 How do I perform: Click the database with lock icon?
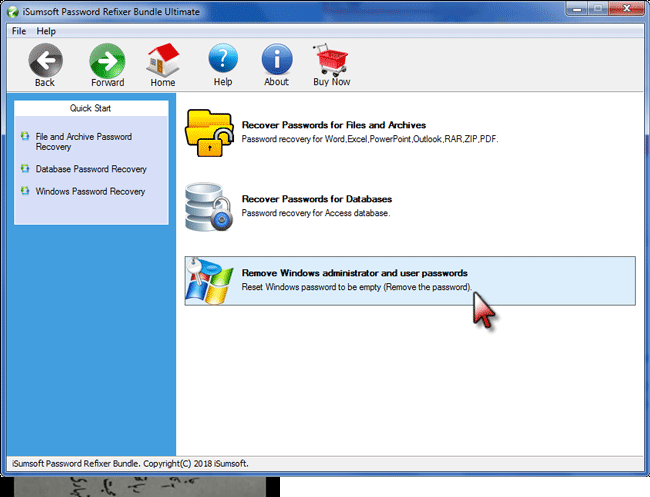(208, 206)
